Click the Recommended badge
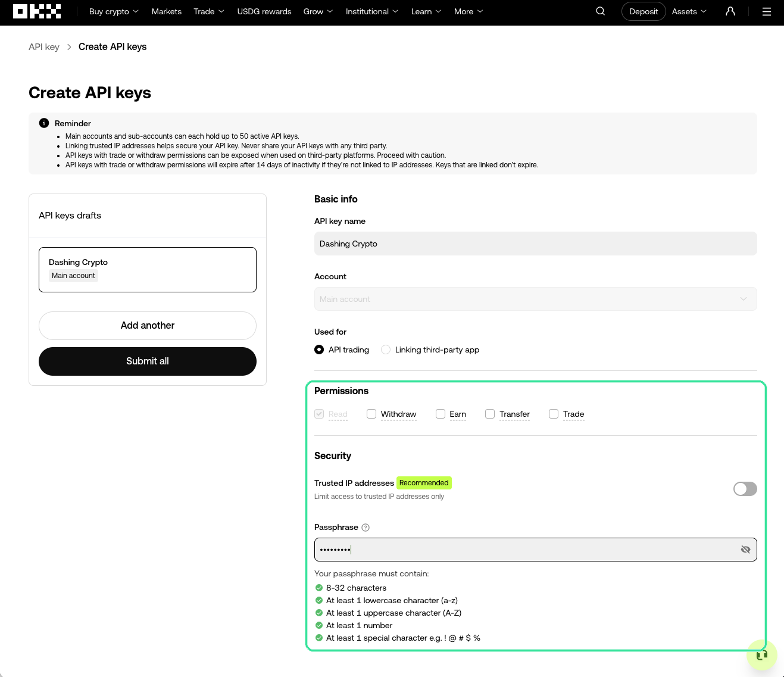The width and height of the screenshot is (784, 677). [424, 483]
